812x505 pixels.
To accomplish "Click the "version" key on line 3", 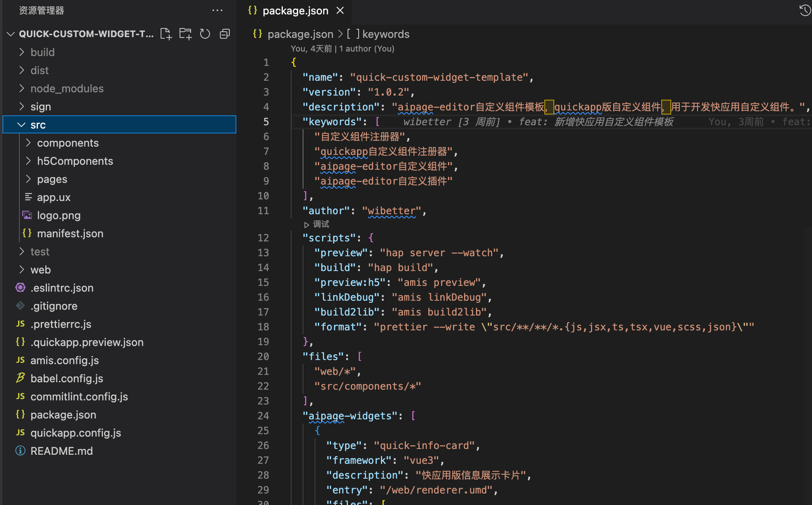I will [329, 92].
